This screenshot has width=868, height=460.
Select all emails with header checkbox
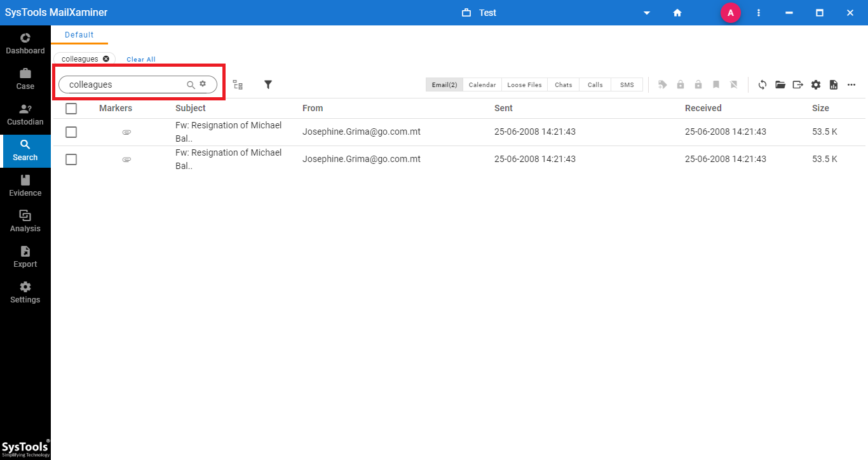click(71, 109)
